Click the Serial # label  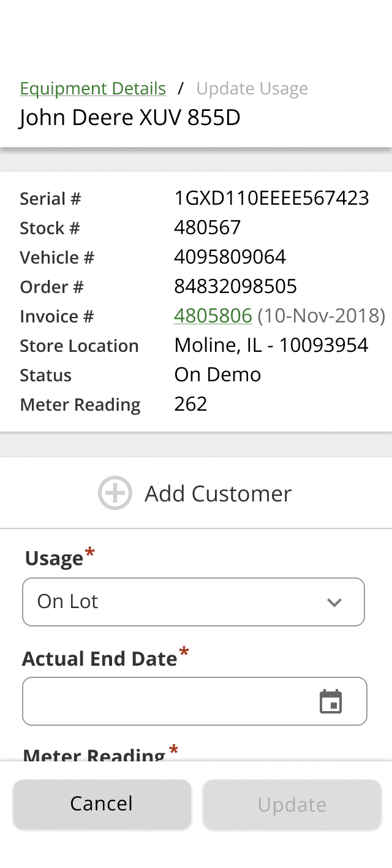pos(50,199)
